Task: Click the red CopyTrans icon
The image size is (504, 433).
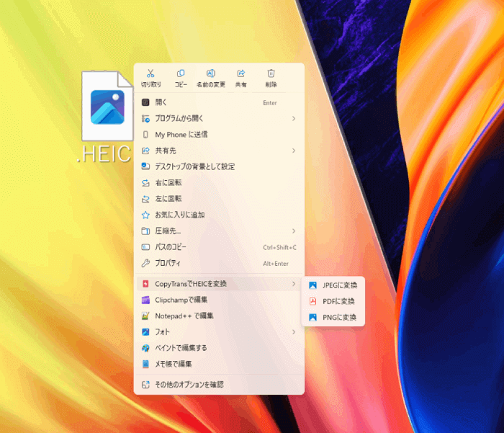Action: click(145, 284)
